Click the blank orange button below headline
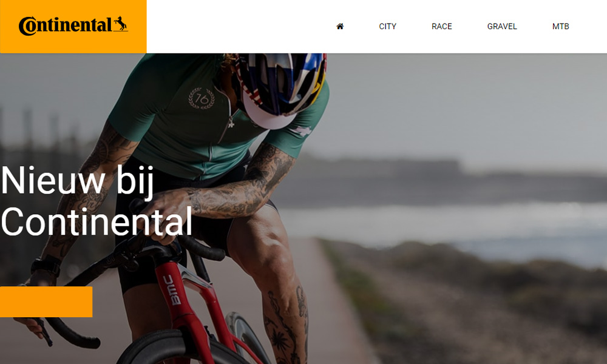Viewport: 607px width, 364px height. tap(46, 302)
